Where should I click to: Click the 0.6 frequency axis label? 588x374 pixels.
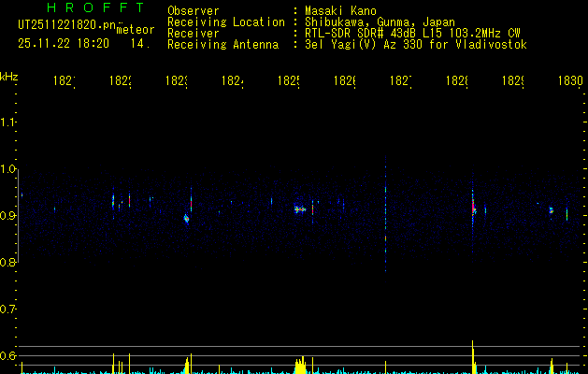tap(7, 355)
